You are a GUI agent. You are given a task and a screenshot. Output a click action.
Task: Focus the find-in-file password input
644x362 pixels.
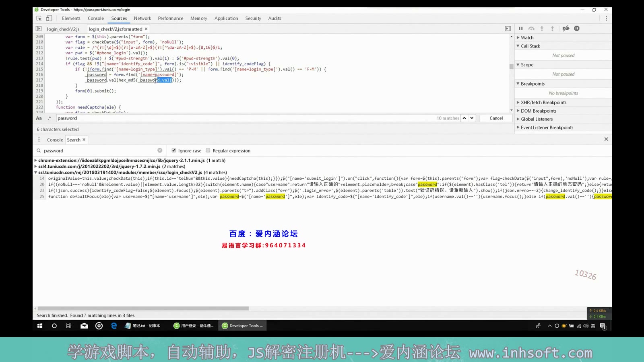click(x=246, y=118)
